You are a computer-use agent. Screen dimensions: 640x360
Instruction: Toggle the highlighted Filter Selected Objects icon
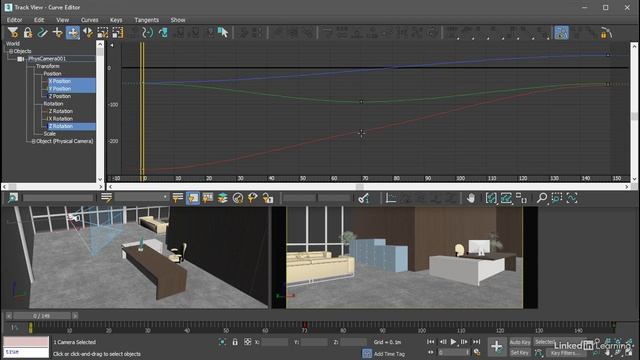point(193,198)
